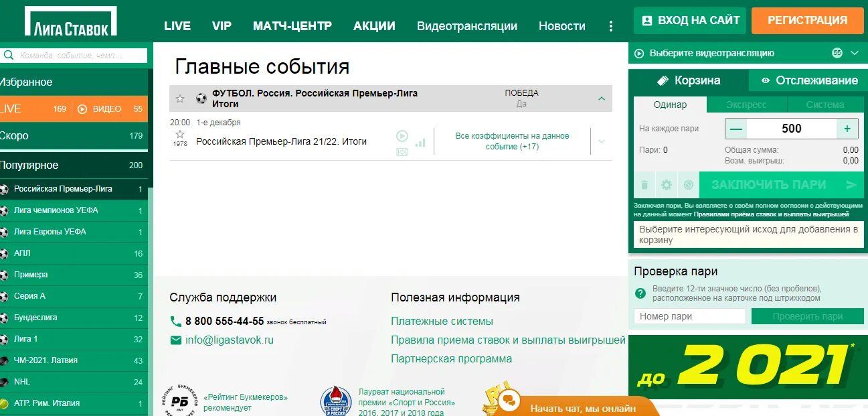Open the LIVE section in top menu
868x416 pixels.
177,26
